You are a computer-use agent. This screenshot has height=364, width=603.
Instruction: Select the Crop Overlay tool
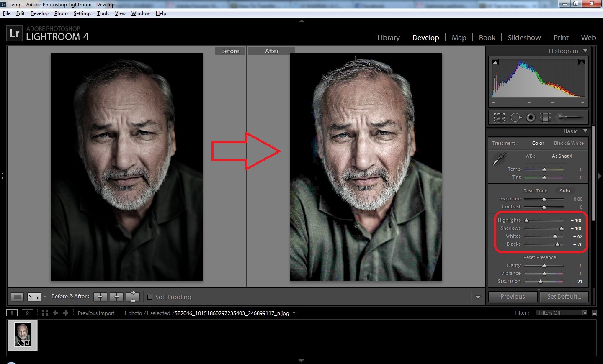(499, 118)
